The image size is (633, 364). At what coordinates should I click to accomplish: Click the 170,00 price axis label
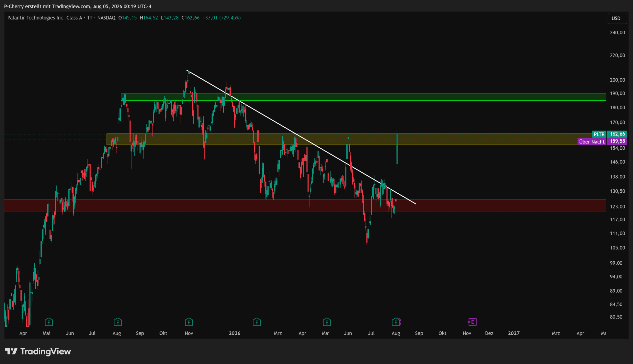617,122
